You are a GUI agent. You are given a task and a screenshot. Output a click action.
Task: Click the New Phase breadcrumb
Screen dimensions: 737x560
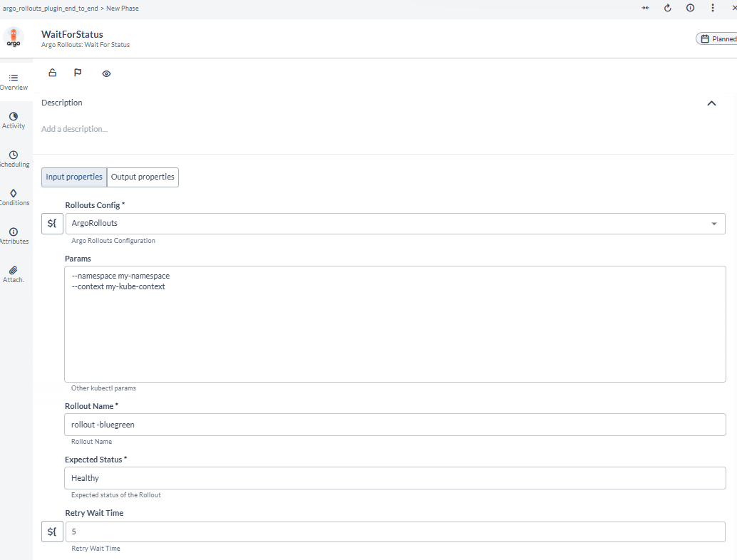pyautogui.click(x=122, y=9)
